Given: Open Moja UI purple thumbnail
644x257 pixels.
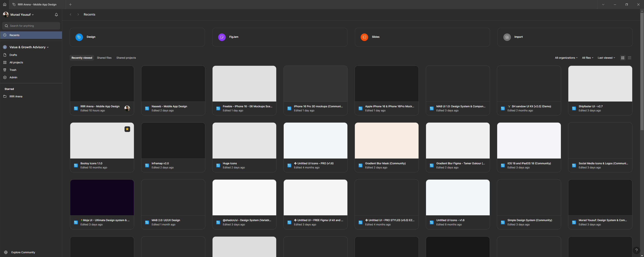Looking at the screenshot, I should pos(102,197).
